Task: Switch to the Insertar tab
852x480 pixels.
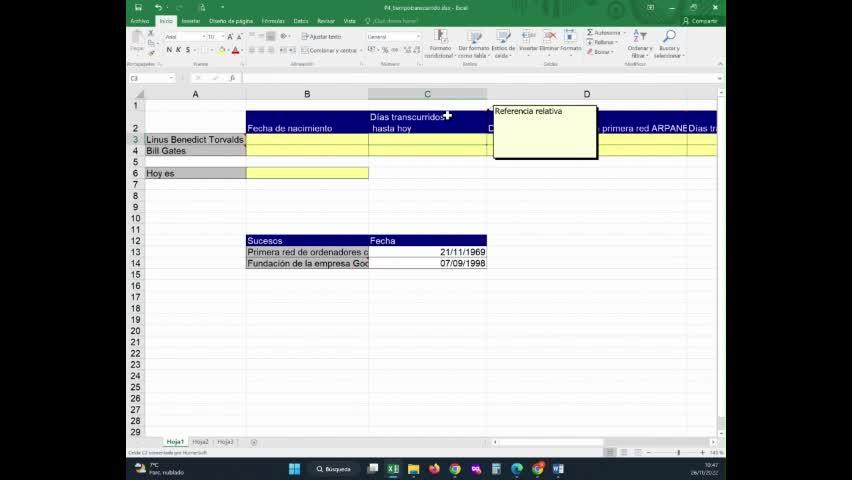Action: tap(191, 21)
